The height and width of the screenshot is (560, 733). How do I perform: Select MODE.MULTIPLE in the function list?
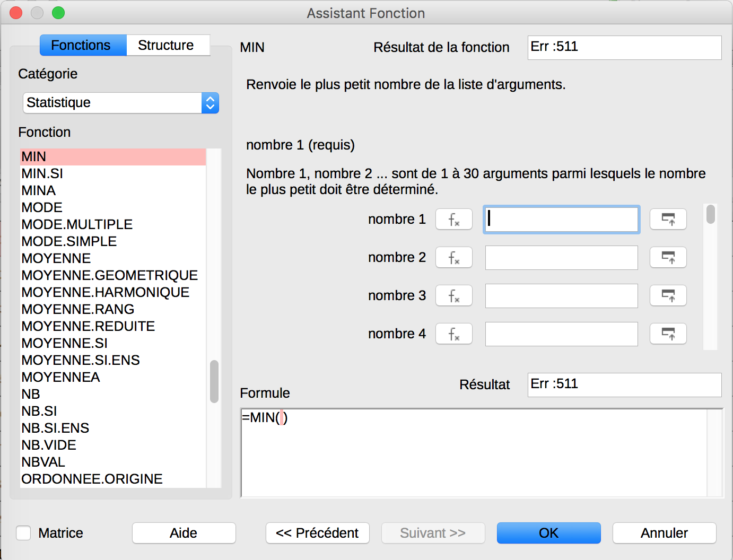pos(113,224)
